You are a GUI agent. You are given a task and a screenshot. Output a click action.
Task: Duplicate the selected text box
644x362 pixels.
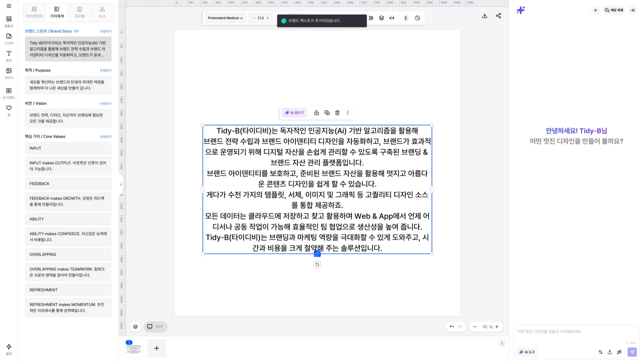click(x=327, y=113)
